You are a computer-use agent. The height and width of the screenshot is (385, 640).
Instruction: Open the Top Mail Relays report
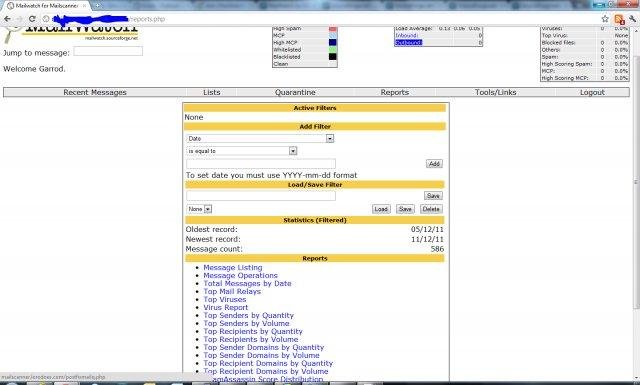232,292
